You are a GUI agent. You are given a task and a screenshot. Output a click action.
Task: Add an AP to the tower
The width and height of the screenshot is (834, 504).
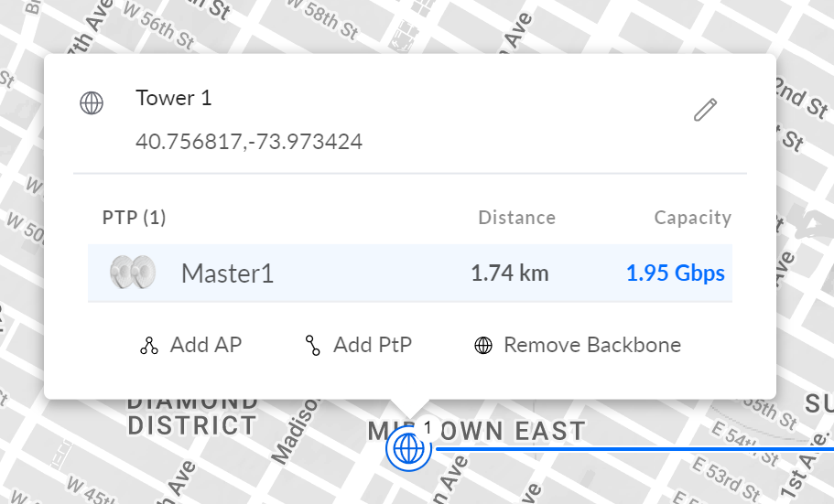(190, 345)
